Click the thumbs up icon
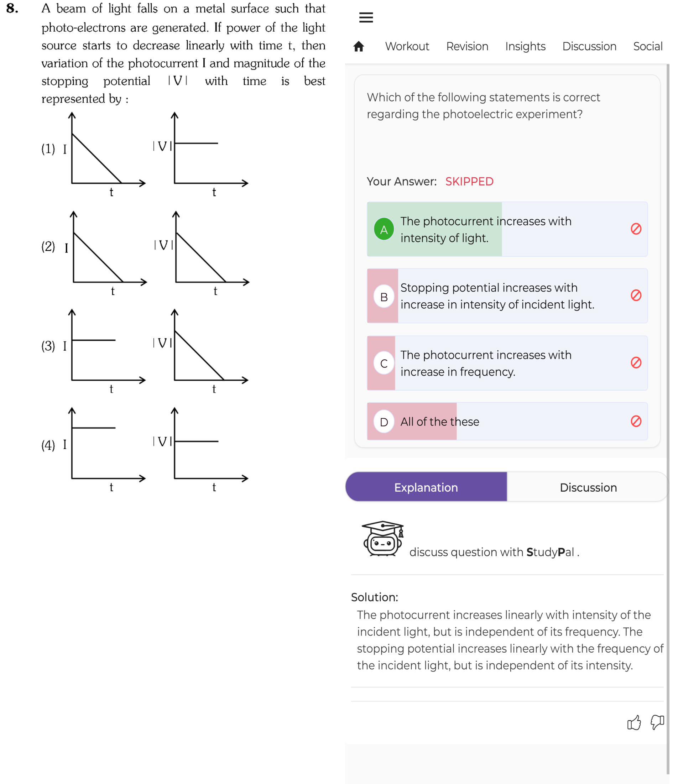Image resolution: width=678 pixels, height=784 pixels. tap(634, 722)
